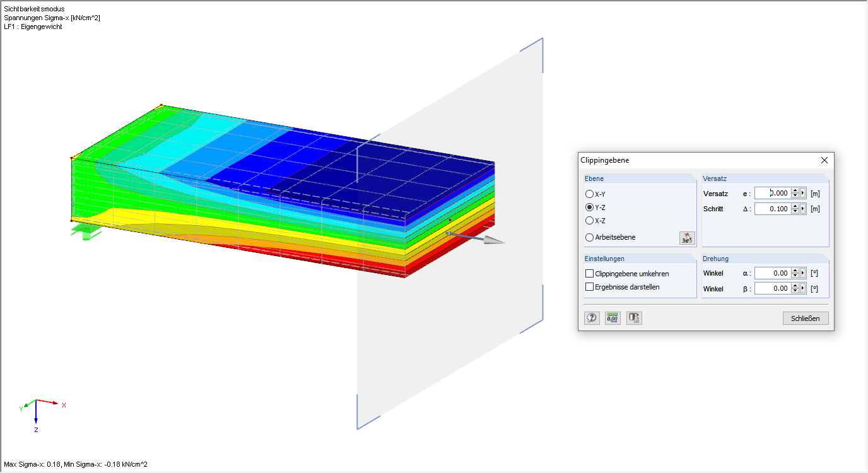Click the pick working plane icon beside Arbeitsebene
This screenshot has height=473, width=868.
(x=686, y=238)
